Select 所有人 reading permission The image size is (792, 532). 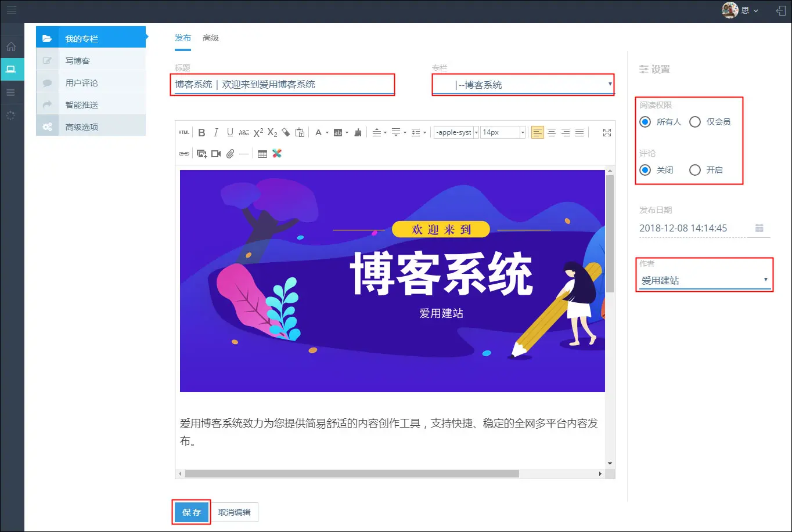645,122
